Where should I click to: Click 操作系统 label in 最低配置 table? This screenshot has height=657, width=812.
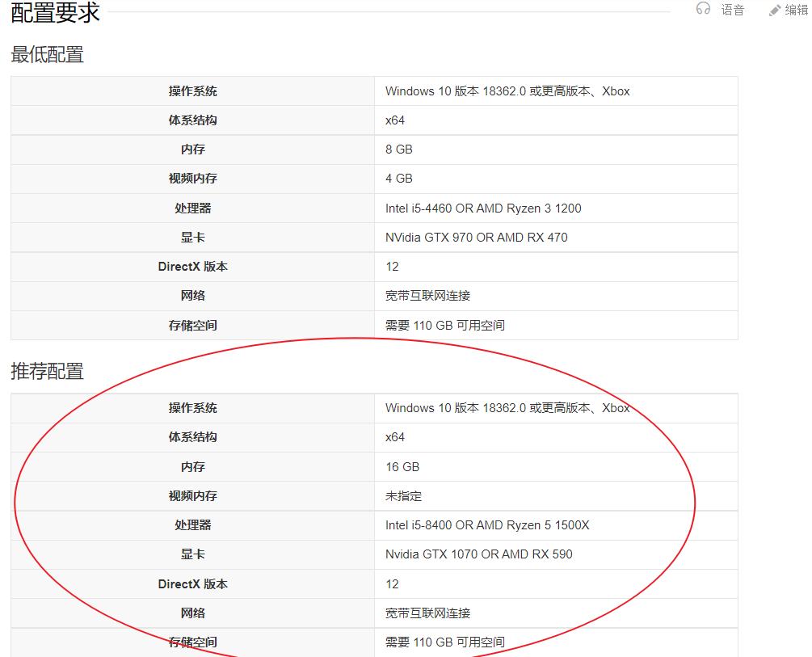coord(192,91)
